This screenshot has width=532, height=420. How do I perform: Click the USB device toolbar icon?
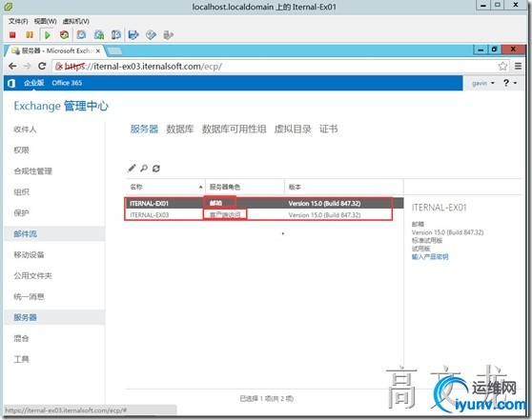[169, 35]
